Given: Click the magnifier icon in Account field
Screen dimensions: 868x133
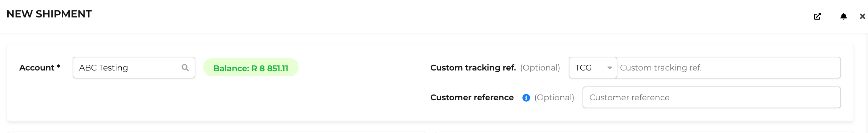Looking at the screenshot, I should click(185, 68).
